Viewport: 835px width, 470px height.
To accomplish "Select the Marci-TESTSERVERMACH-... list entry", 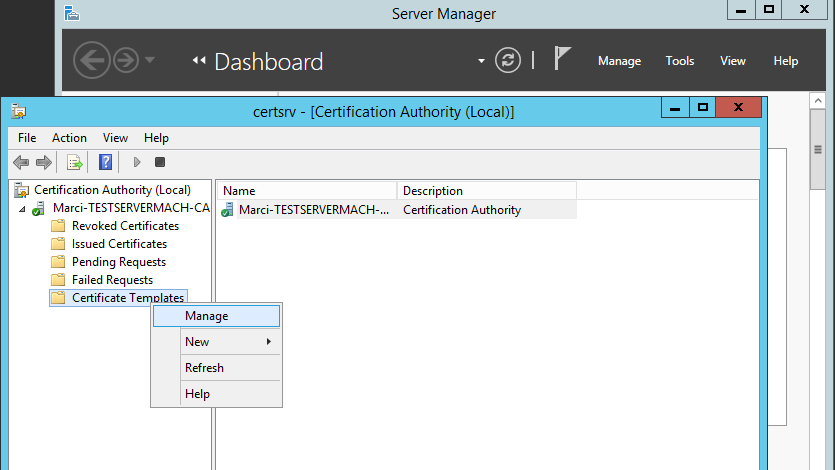I will pyautogui.click(x=314, y=210).
